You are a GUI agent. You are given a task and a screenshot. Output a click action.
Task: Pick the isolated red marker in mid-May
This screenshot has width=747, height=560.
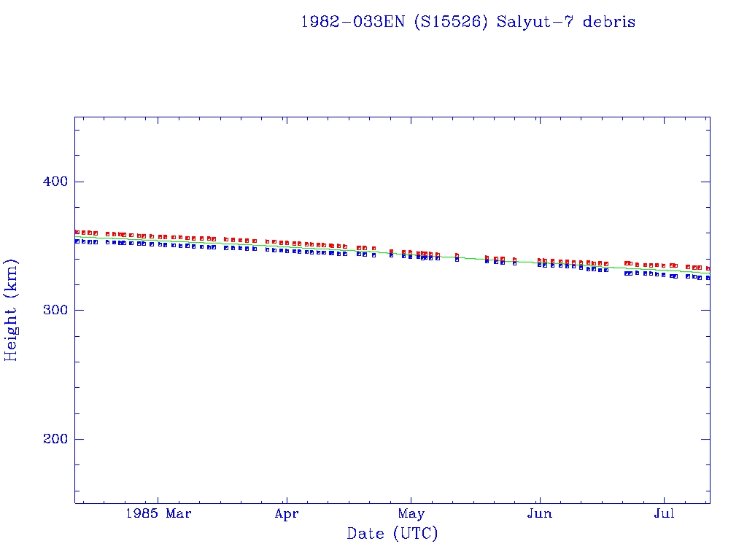pyautogui.click(x=457, y=255)
